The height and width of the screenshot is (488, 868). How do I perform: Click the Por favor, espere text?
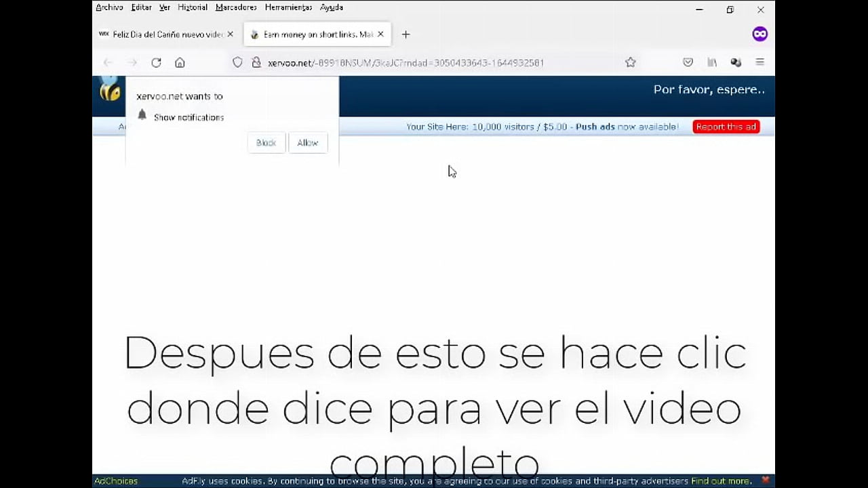[709, 89]
